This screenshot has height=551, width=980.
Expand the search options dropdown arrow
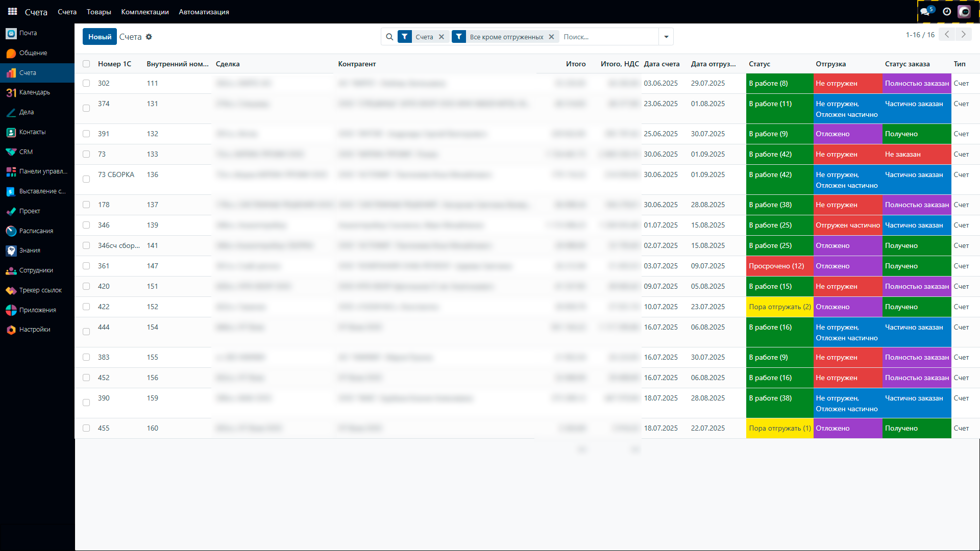pyautogui.click(x=666, y=37)
